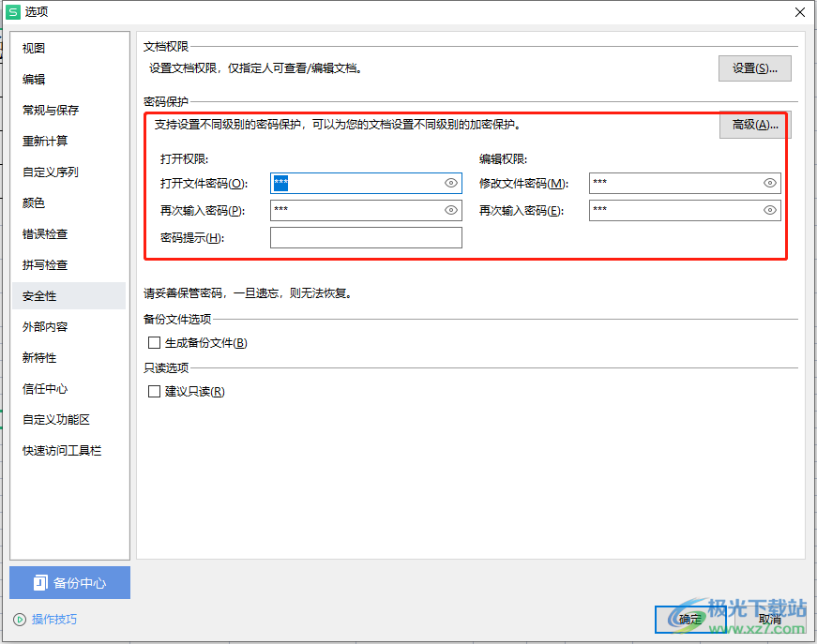Show the open file password via eye icon

point(450,183)
